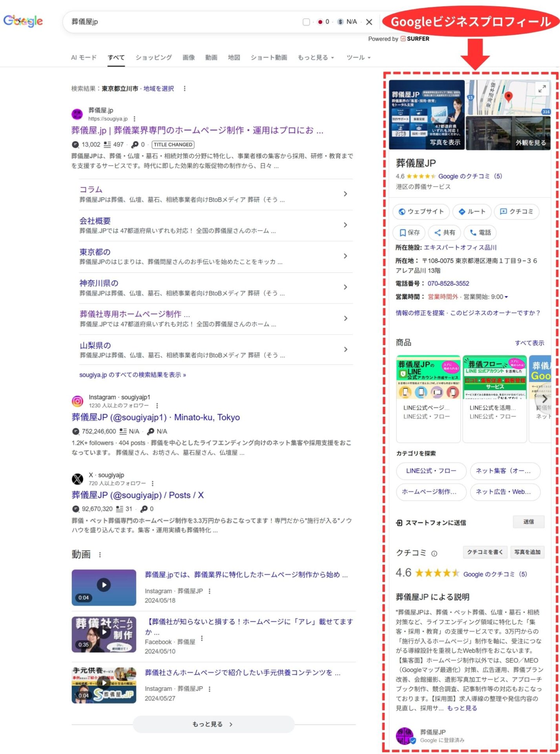
Task: Expand the コラム sitelink chevron
Action: 345,194
